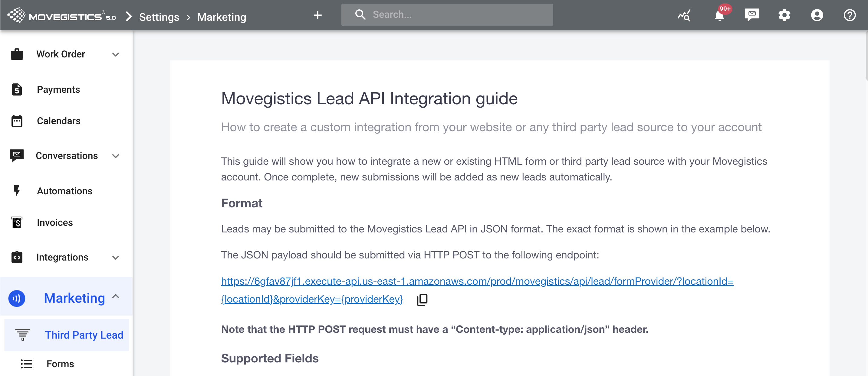
Task: Click the copy endpoint URL icon
Action: (x=422, y=299)
